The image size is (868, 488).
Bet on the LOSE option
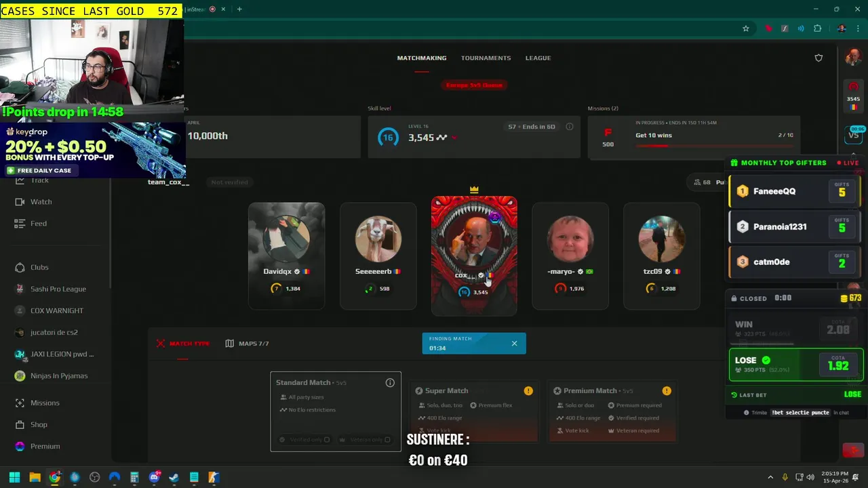pyautogui.click(x=796, y=365)
